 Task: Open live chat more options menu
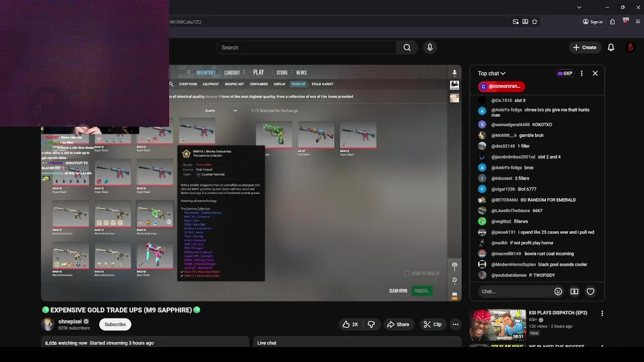tap(582, 73)
